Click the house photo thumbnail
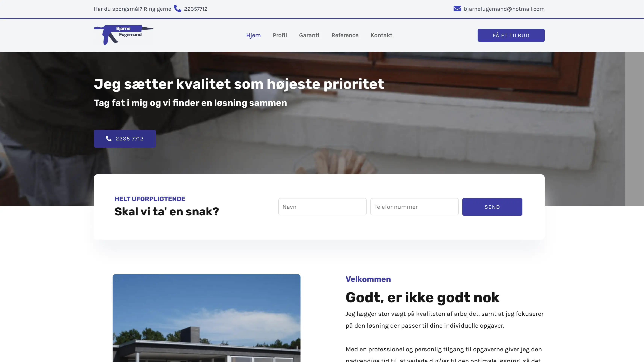 pyautogui.click(x=206, y=318)
